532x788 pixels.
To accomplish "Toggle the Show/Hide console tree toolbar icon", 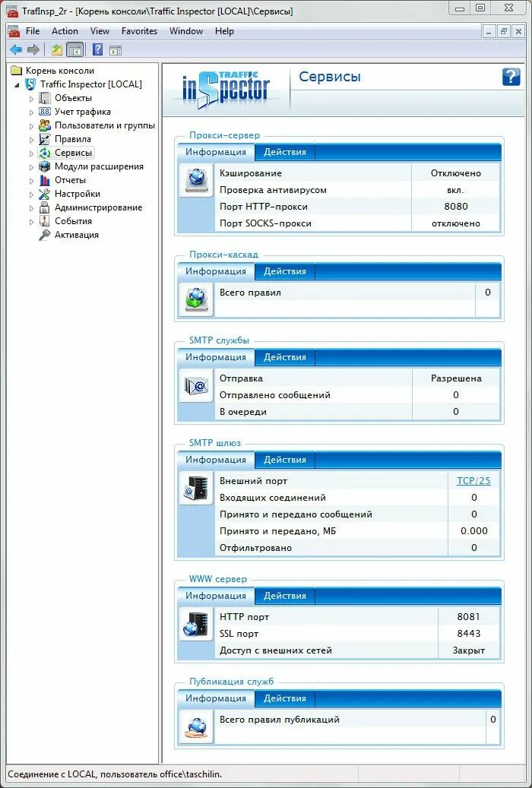I will (75, 49).
